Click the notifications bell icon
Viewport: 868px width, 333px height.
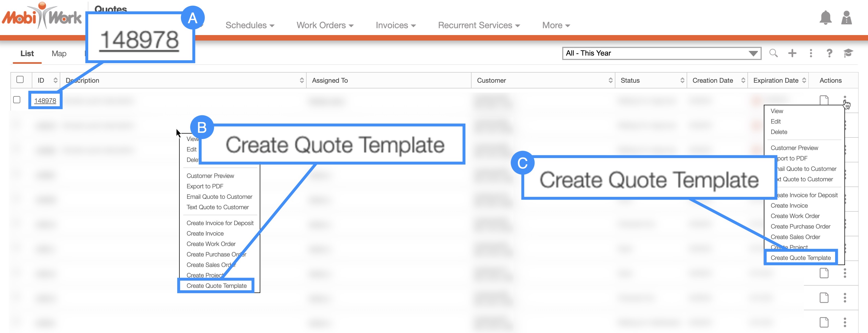coord(825,18)
